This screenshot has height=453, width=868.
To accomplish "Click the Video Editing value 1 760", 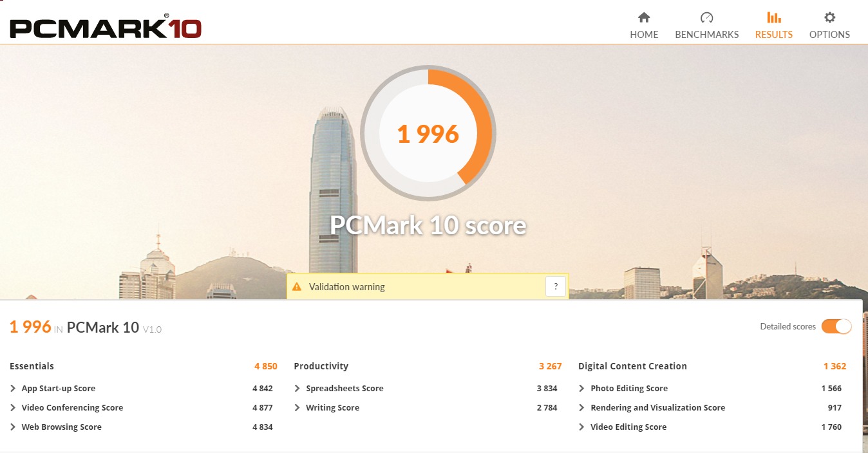I will pos(831,427).
